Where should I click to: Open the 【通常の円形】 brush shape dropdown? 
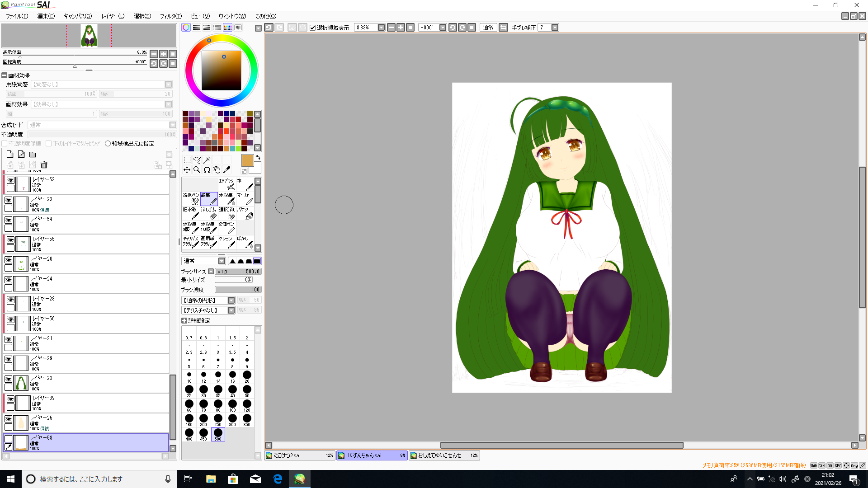231,300
